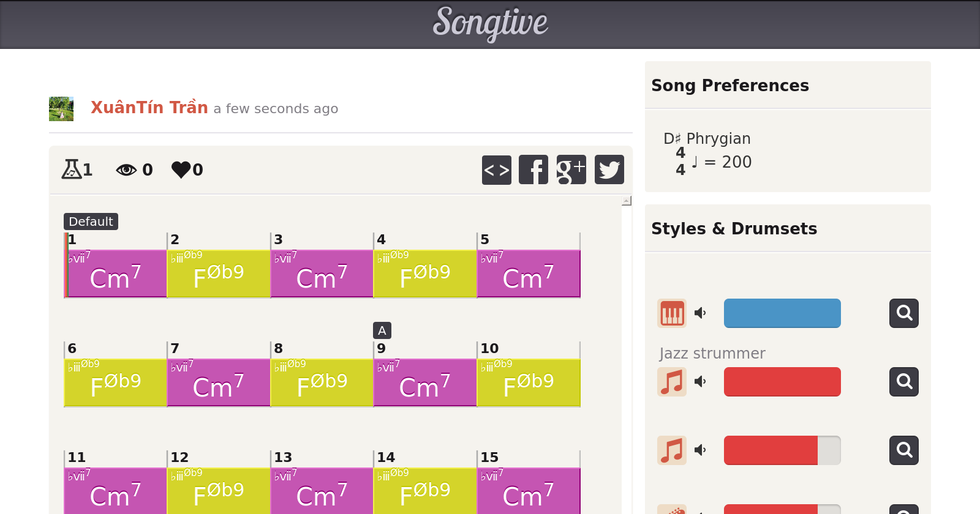Mute the piano track speaker
Viewport: 980px width, 514px height.
(x=700, y=313)
